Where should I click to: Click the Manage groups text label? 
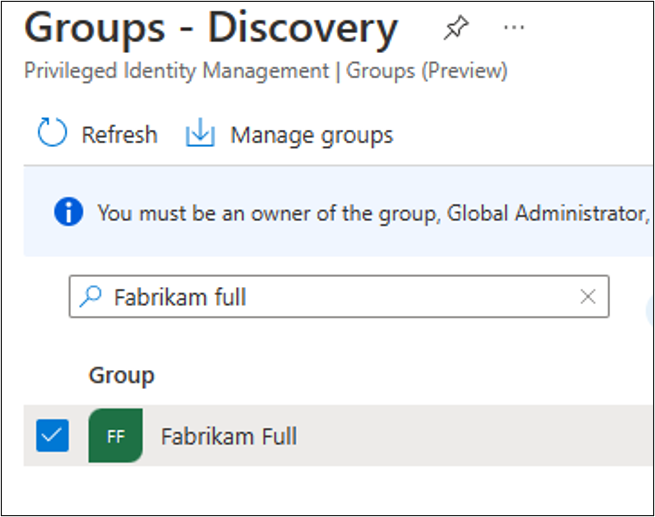[x=312, y=134]
